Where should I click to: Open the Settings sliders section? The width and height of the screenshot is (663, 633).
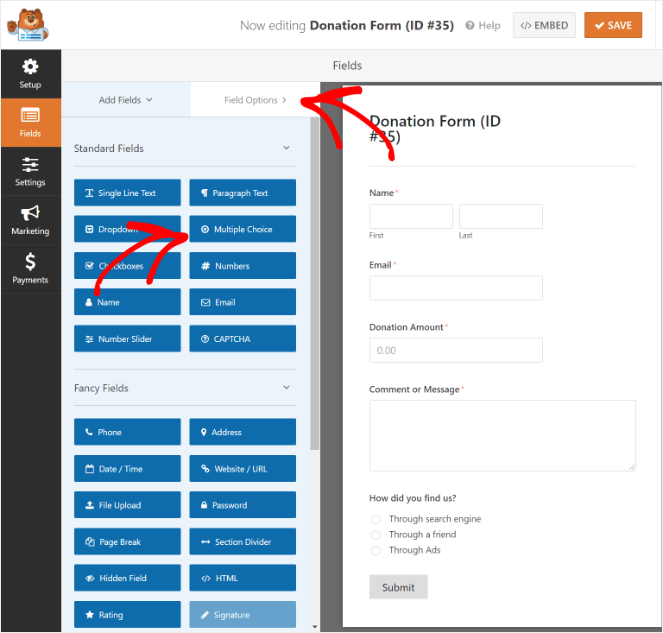(30, 171)
